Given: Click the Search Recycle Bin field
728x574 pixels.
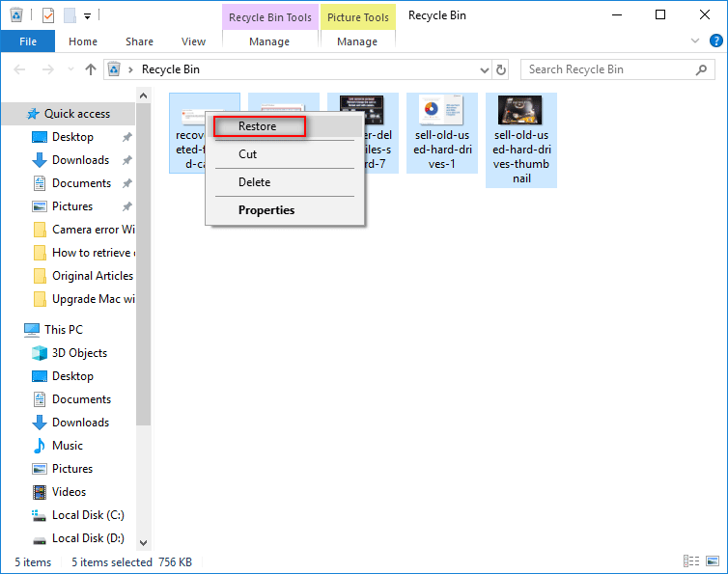Looking at the screenshot, I should point(618,69).
